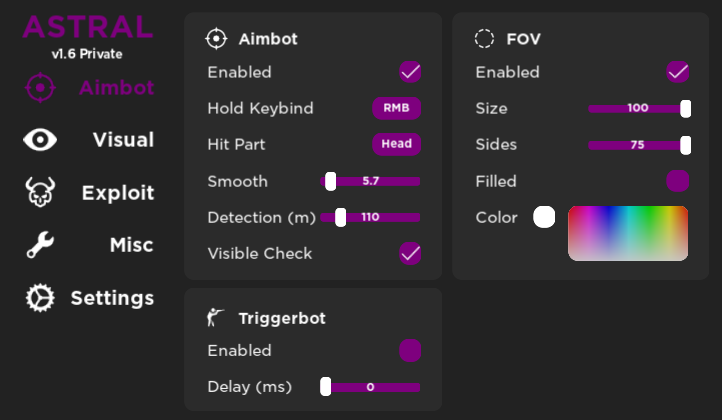
Task: Toggle the Visible Check checkbox
Action: tap(410, 253)
